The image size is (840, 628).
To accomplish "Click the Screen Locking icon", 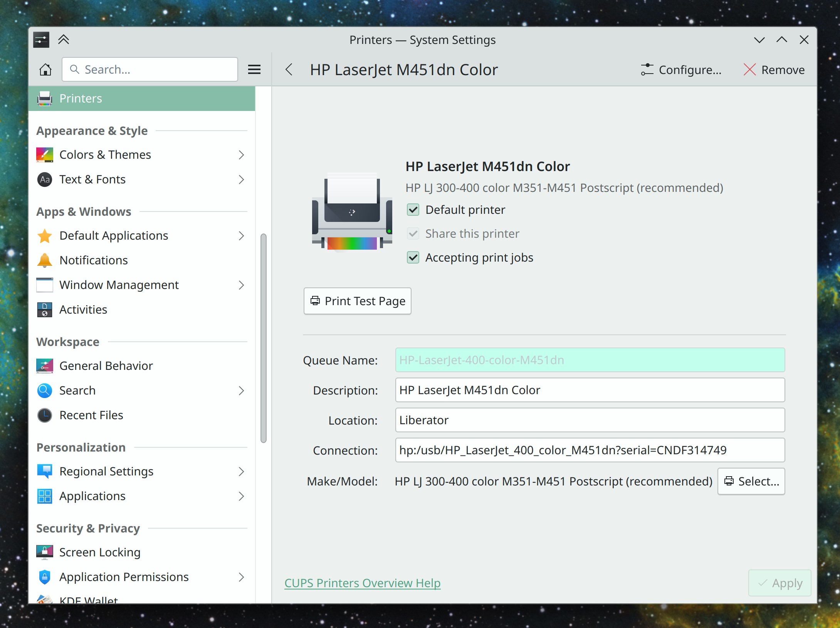I will (45, 552).
